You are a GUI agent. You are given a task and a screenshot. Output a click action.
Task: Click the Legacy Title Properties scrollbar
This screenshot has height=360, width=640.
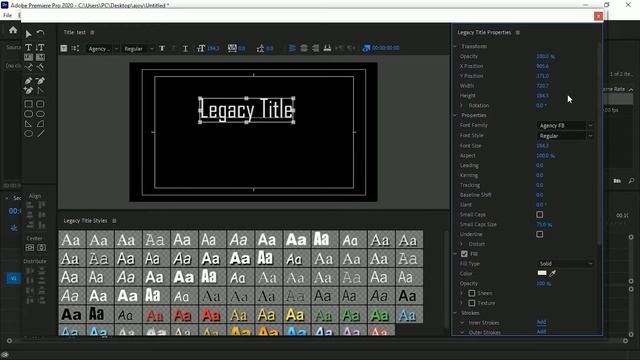pos(599,143)
